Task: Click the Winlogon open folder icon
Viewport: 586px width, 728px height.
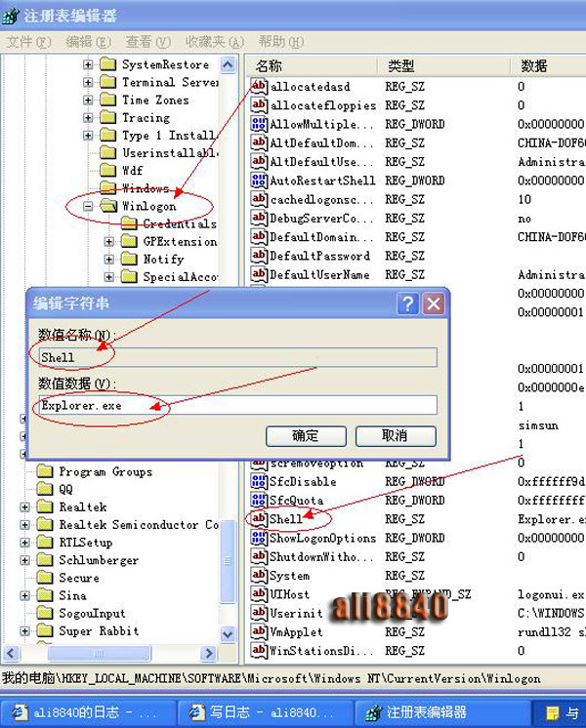Action: [107, 206]
